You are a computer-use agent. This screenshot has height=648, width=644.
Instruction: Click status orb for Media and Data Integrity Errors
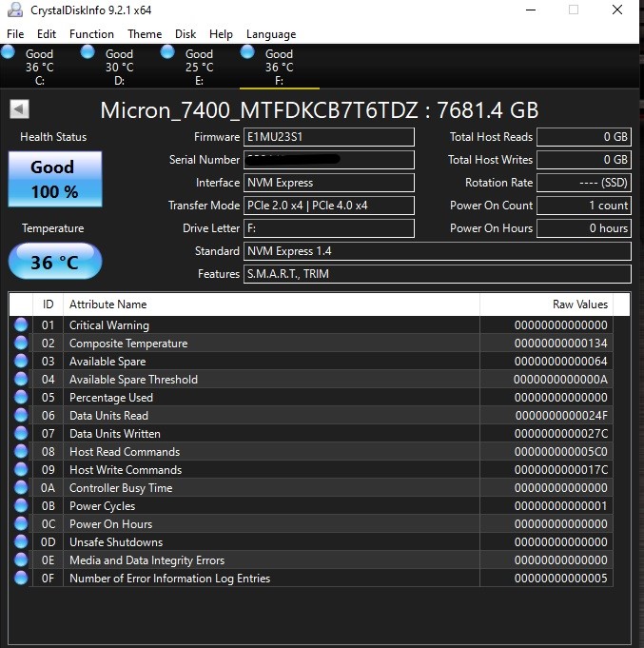[x=21, y=560]
